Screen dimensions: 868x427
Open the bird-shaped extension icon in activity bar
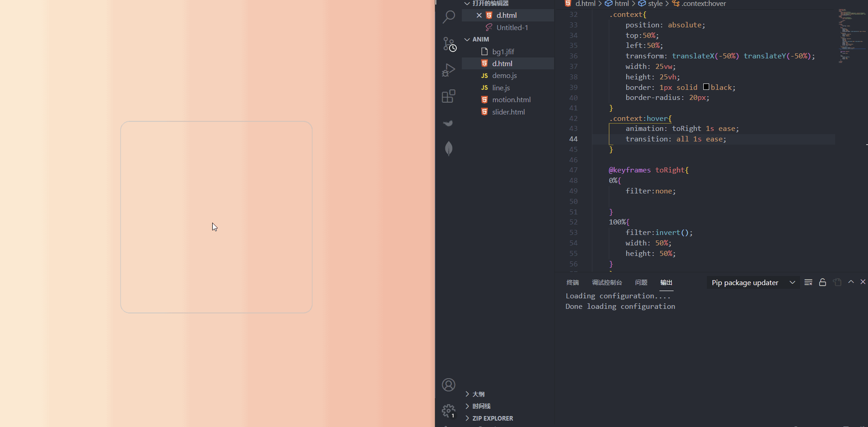click(x=449, y=123)
